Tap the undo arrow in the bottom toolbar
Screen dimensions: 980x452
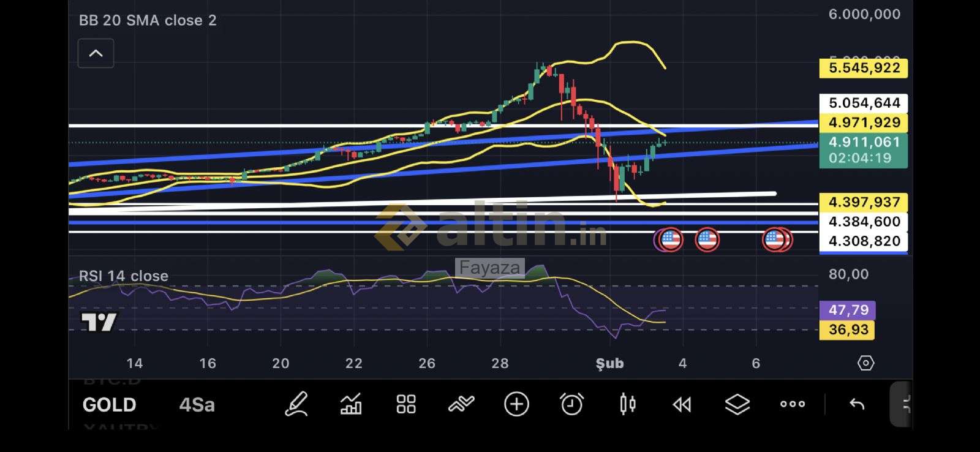(x=857, y=404)
